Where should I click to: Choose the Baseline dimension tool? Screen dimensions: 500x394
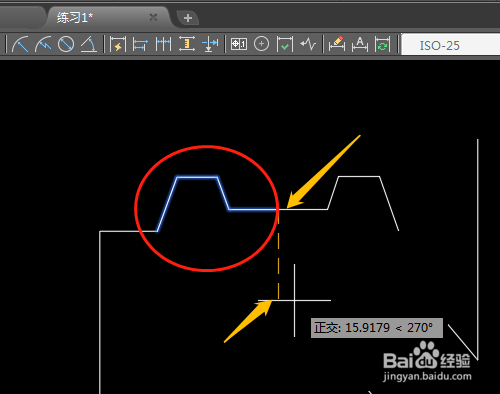[x=140, y=44]
